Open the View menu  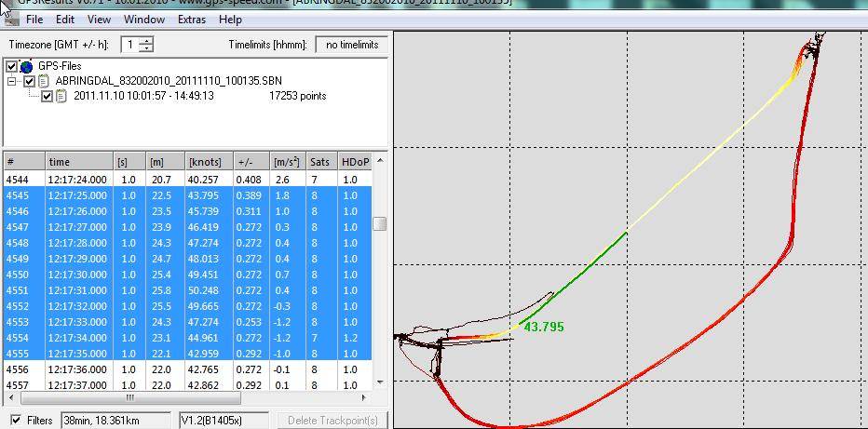pyautogui.click(x=99, y=19)
